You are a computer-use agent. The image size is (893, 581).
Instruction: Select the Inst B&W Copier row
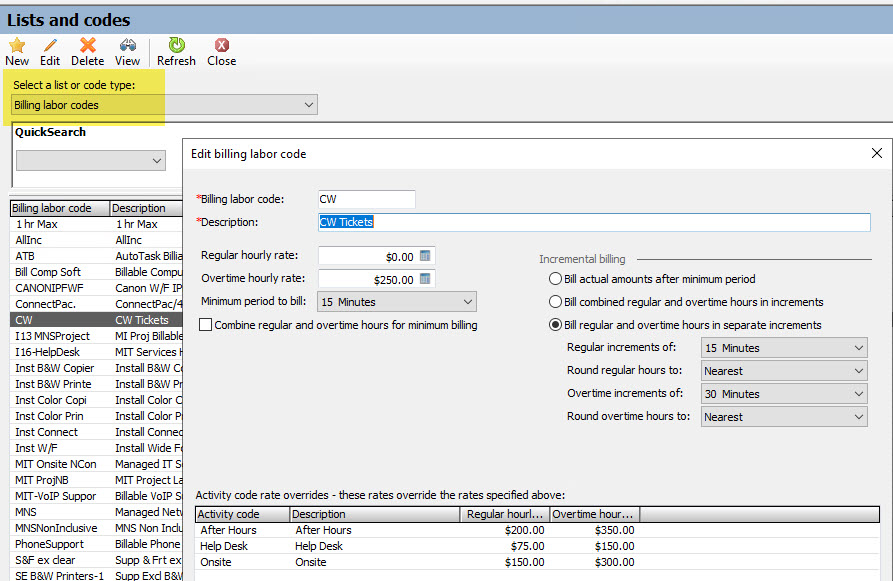(x=97, y=368)
